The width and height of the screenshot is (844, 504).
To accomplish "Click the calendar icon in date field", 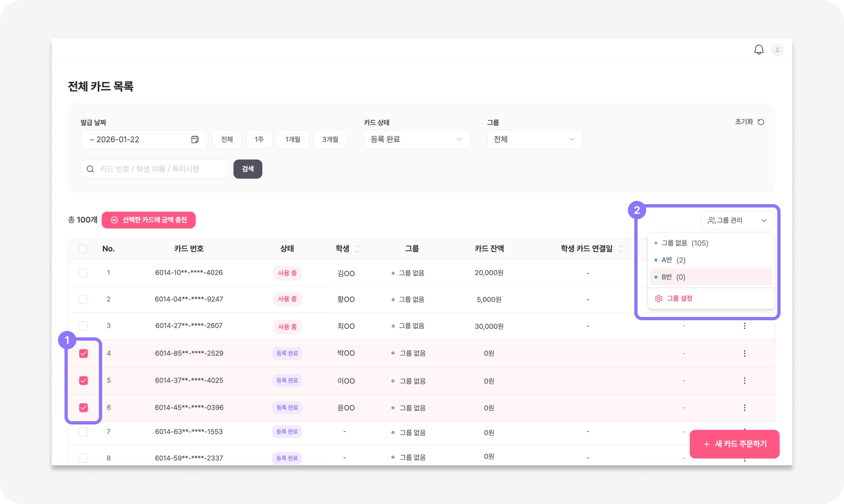I will (195, 139).
